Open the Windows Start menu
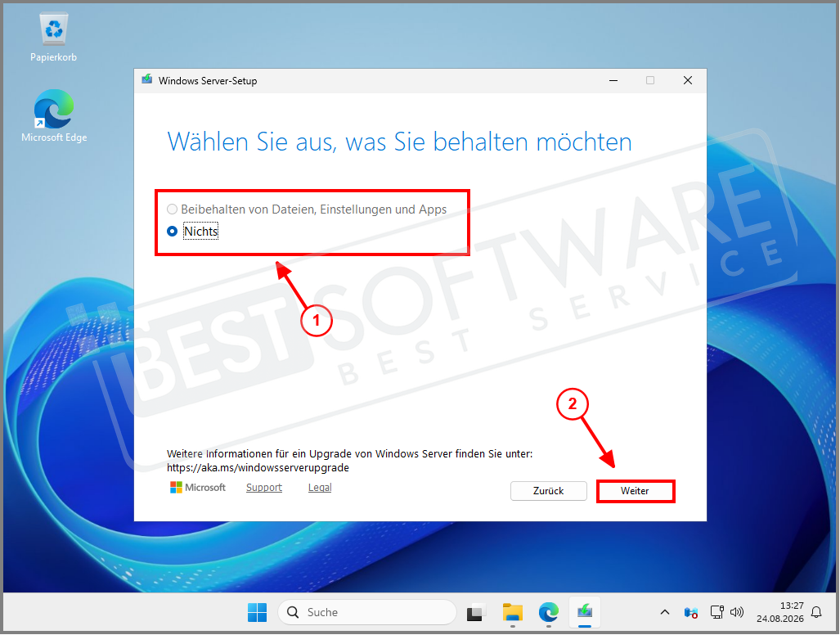Viewport: 840px width, 635px height. pyautogui.click(x=257, y=612)
